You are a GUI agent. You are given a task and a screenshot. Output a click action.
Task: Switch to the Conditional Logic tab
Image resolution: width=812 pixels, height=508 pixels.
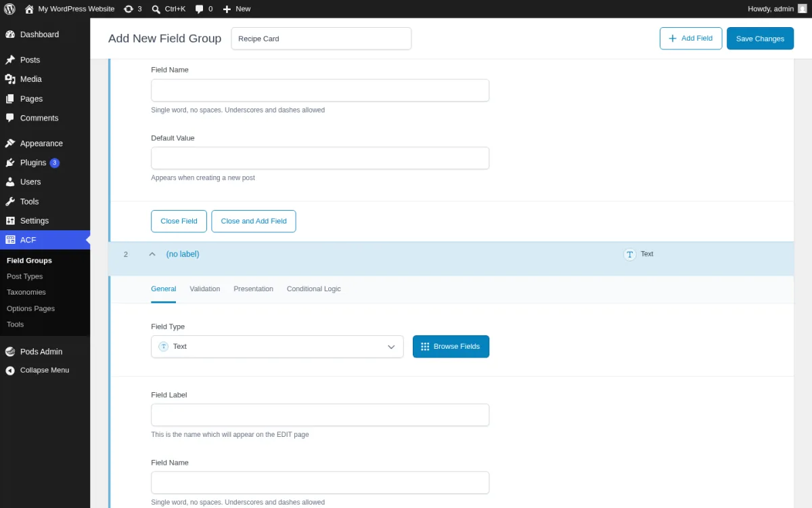[314, 289]
